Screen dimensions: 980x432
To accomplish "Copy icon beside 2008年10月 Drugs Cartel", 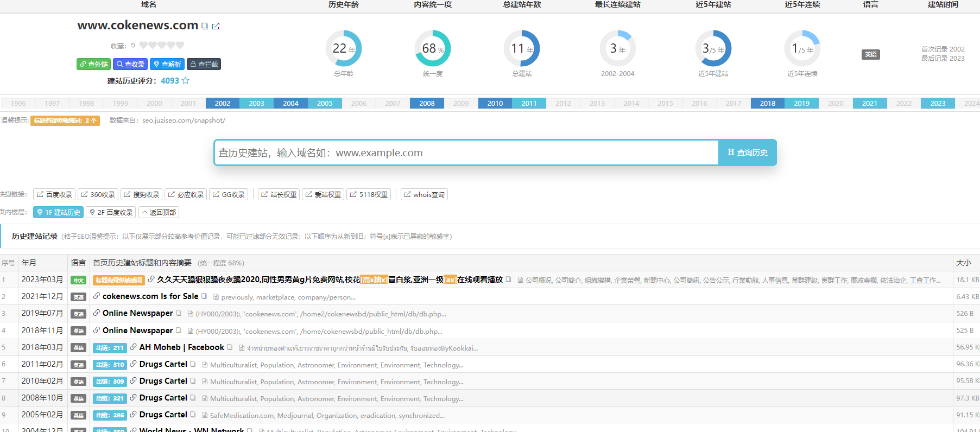I will coord(193,398).
